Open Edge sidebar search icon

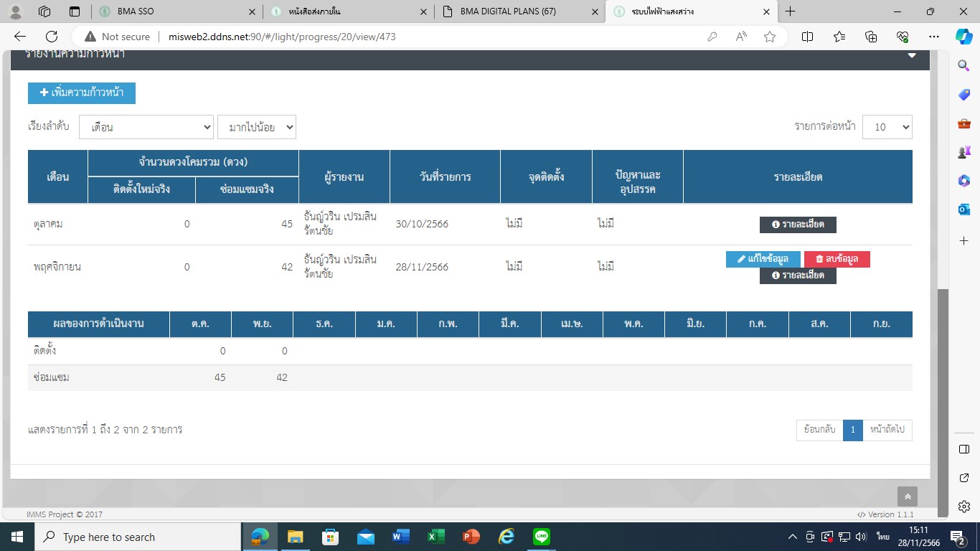964,65
